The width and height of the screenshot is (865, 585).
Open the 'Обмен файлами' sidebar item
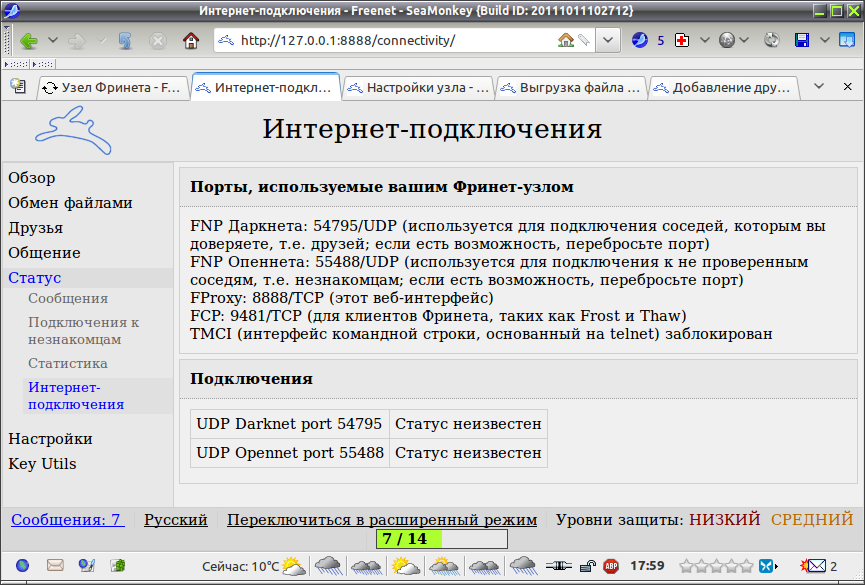point(70,203)
